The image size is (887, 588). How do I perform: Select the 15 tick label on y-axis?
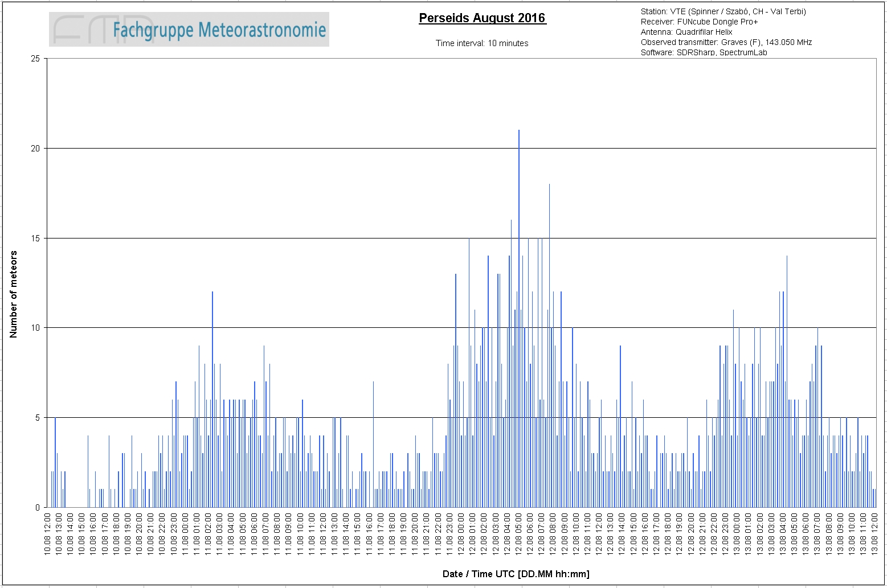click(x=35, y=238)
